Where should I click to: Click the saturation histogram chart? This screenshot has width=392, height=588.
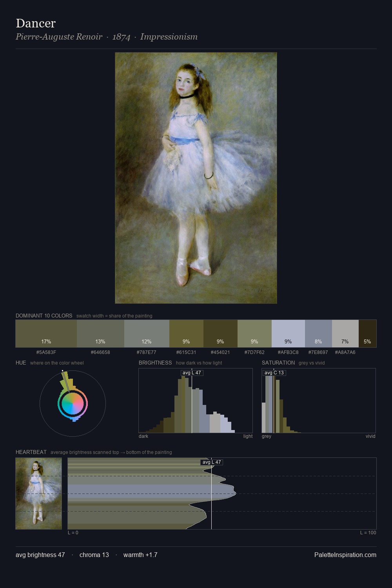click(319, 401)
